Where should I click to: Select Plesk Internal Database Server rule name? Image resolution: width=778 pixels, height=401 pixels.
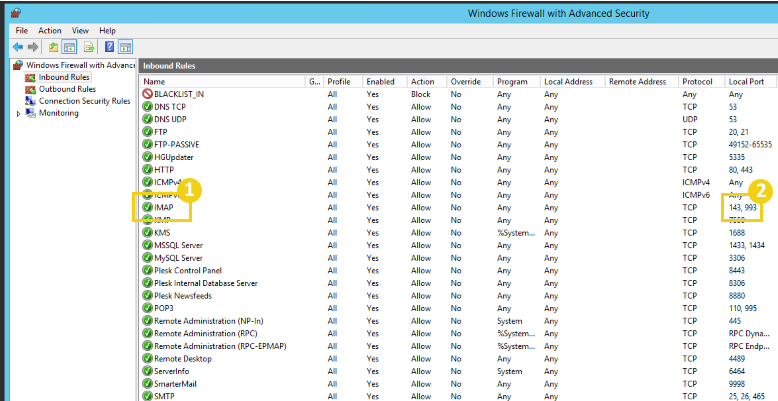(x=206, y=283)
